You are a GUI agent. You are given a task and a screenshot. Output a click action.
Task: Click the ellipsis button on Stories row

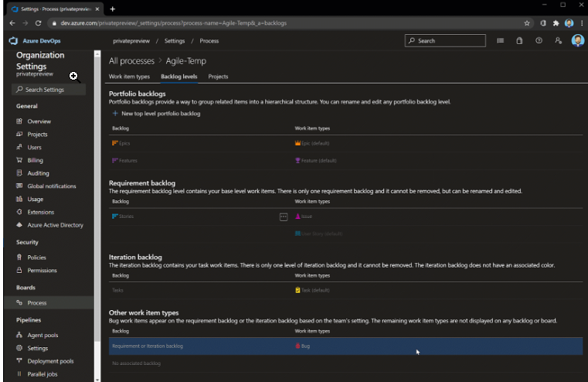tap(284, 217)
